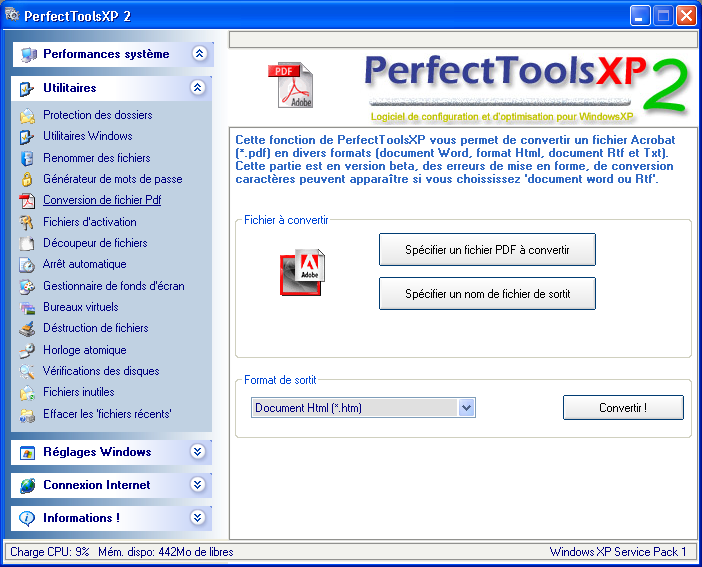702x567 pixels.
Task: Click the shredder icon for Déstruction de fichiers
Action: coord(27,329)
